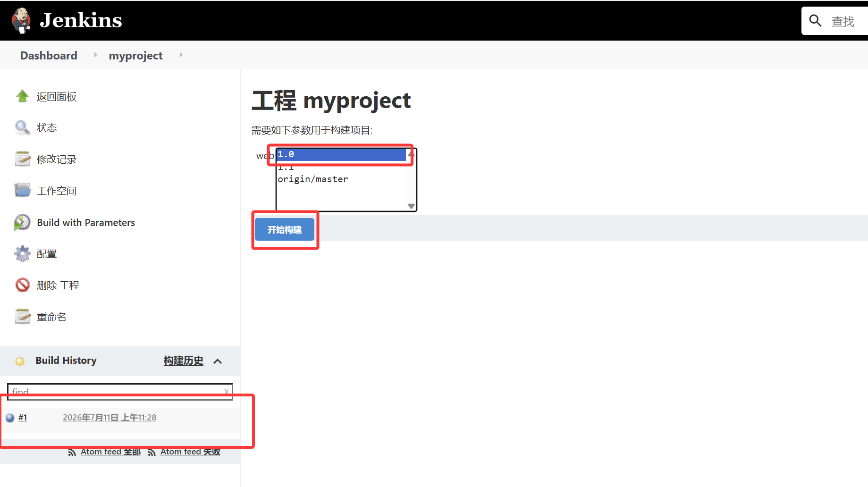Click the notepad 修改记录 icon
The image size is (868, 487).
pyautogui.click(x=22, y=159)
